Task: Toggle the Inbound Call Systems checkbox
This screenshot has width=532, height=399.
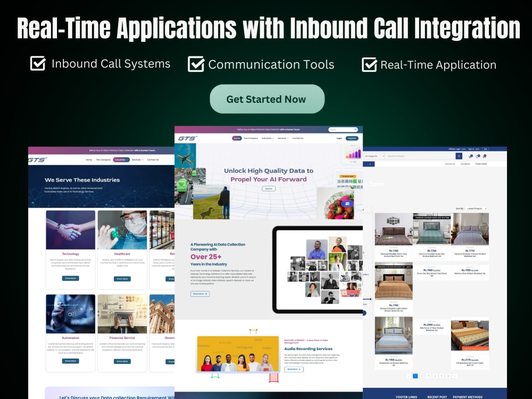Action: click(x=38, y=63)
